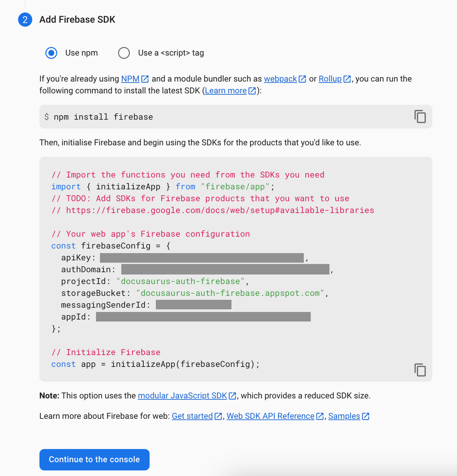Open the NPM hyperlink
Image resolution: width=457 pixels, height=476 pixels.
click(x=130, y=79)
